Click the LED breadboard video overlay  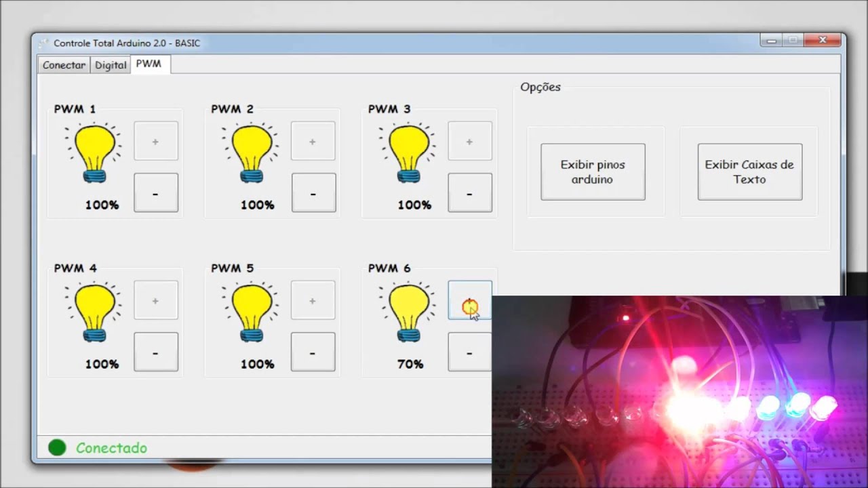pos(679,391)
